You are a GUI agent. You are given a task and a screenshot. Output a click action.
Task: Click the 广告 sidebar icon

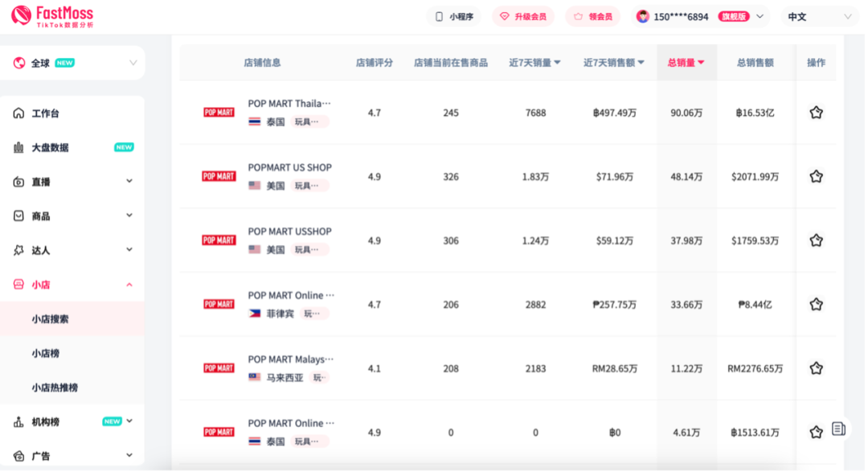[x=18, y=457]
